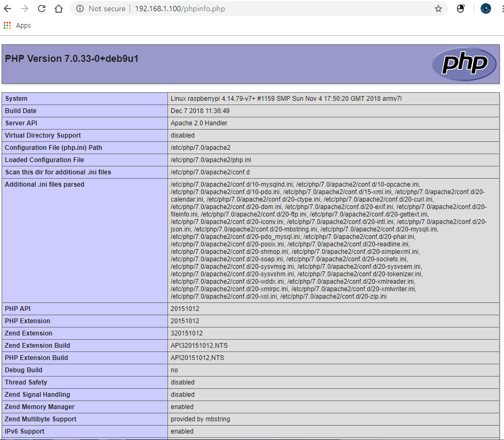504x440 pixels.
Task: Select the Debug Build value no
Action: (174, 370)
